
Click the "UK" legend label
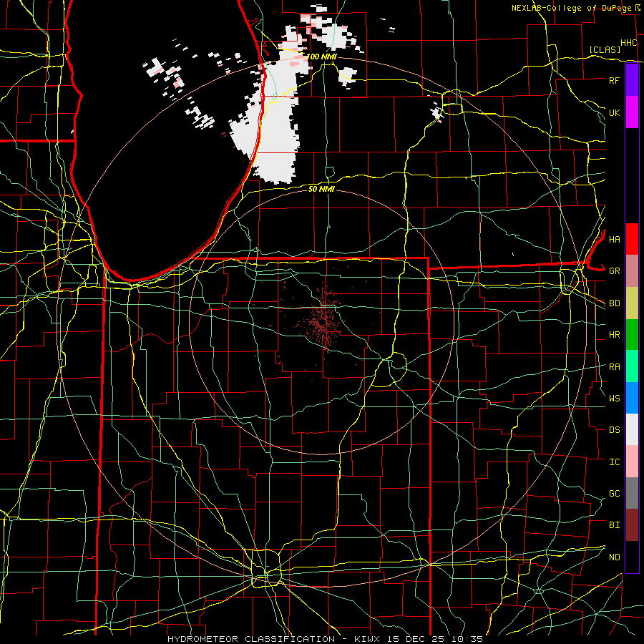tap(614, 112)
